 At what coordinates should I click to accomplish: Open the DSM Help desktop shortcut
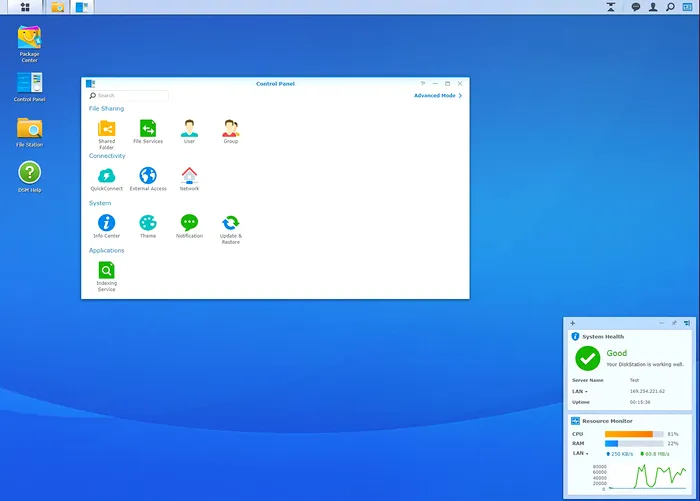pos(29,177)
